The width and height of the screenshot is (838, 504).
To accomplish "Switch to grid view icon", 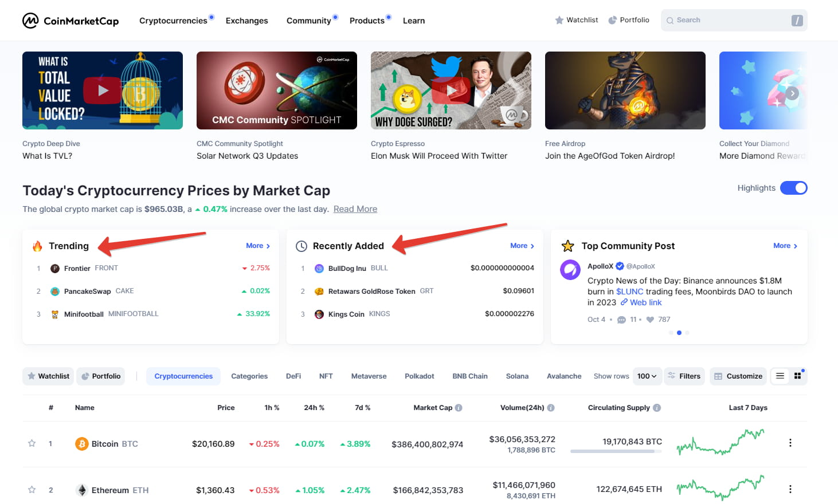I will (x=797, y=376).
